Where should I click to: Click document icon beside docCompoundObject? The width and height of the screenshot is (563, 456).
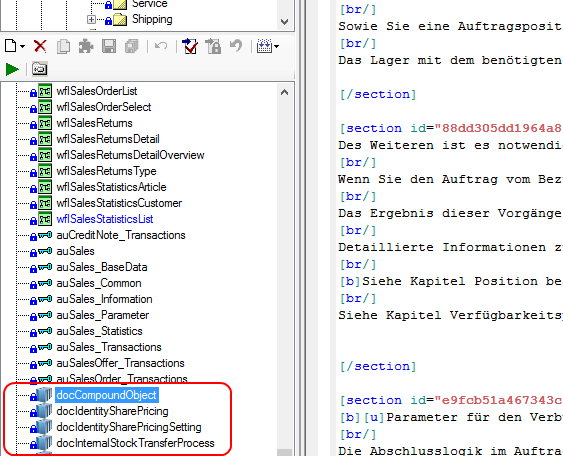45,395
